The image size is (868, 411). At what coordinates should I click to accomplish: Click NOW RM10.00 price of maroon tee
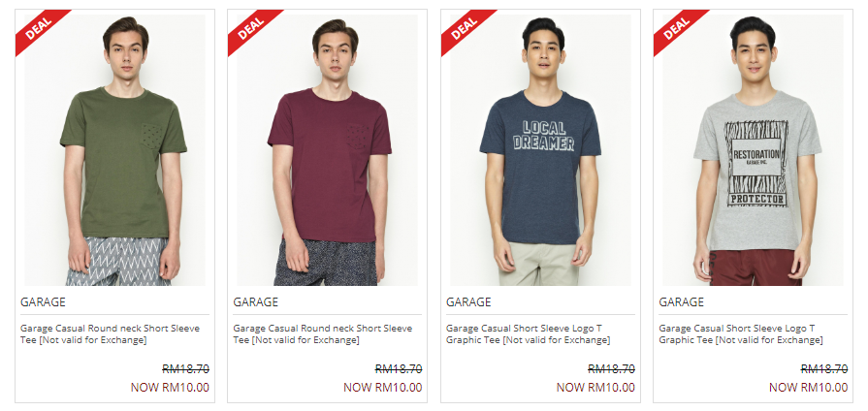tap(382, 387)
